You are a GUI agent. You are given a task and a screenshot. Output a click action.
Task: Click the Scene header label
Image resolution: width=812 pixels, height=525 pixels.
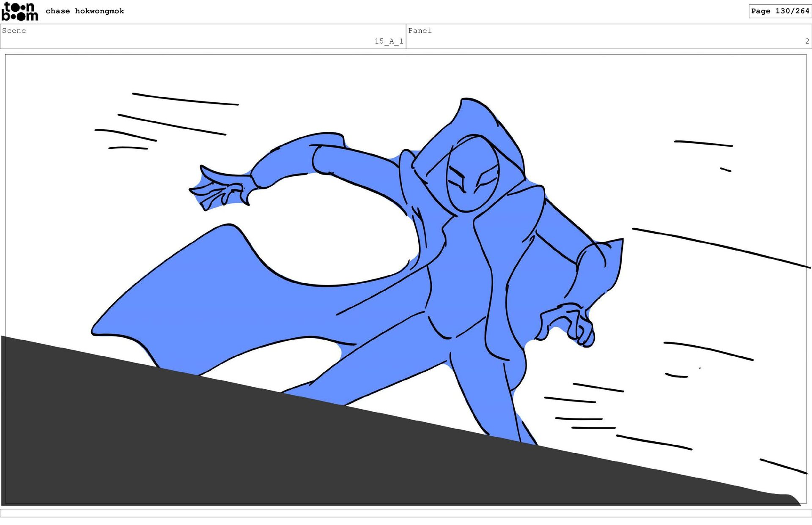[x=14, y=30]
